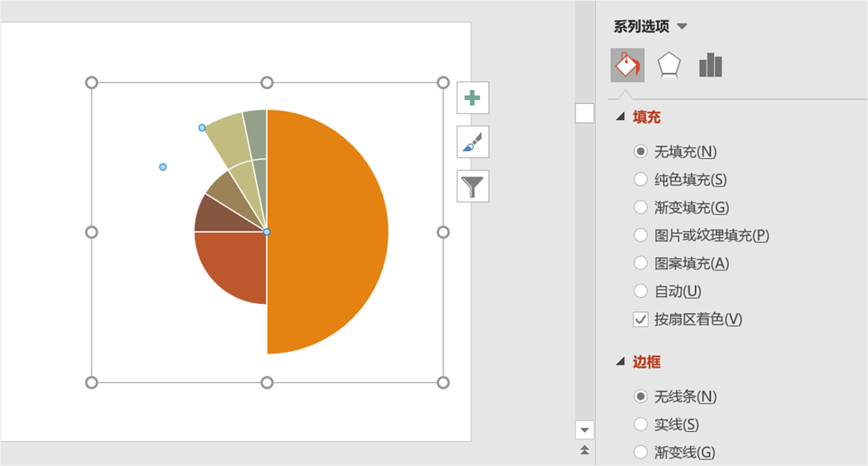Select the 自动(U) fill radio option
Image resolution: width=868 pixels, height=466 pixels.
pos(640,291)
